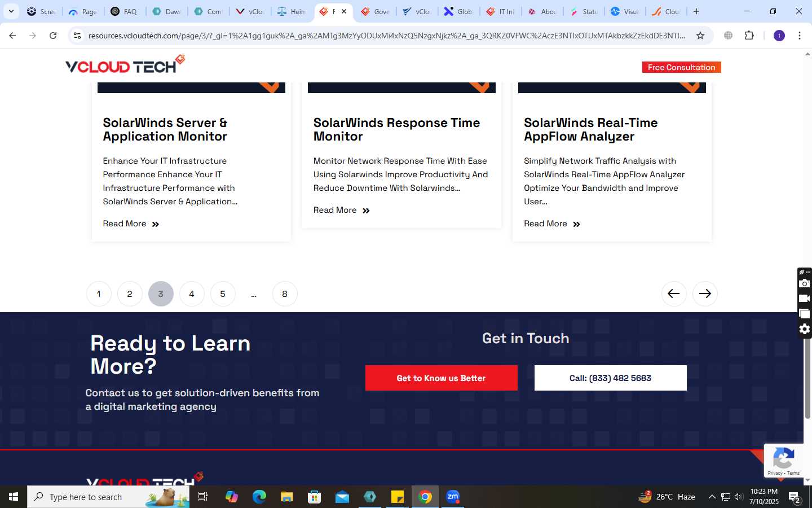The height and width of the screenshot is (508, 812).
Task: Open Microsoft Store from taskbar
Action: [315, 497]
